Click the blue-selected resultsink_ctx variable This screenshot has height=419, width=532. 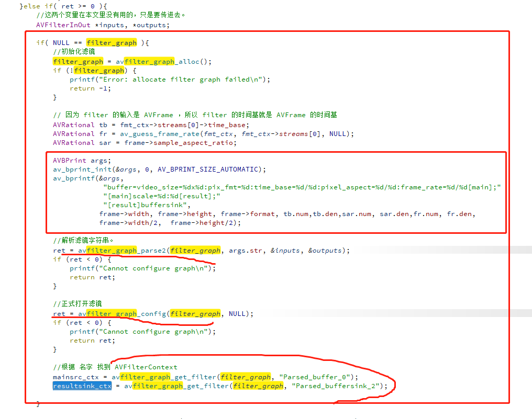[x=82, y=386]
